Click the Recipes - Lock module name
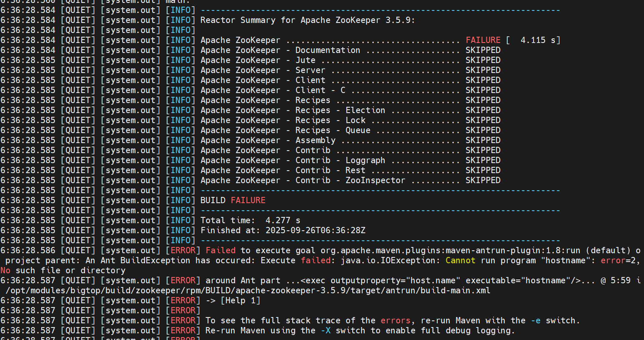The width and height of the screenshot is (644, 340). point(330,120)
